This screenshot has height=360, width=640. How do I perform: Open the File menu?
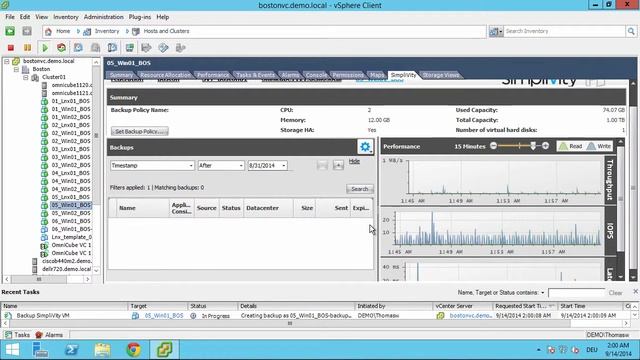pyautogui.click(x=10, y=17)
